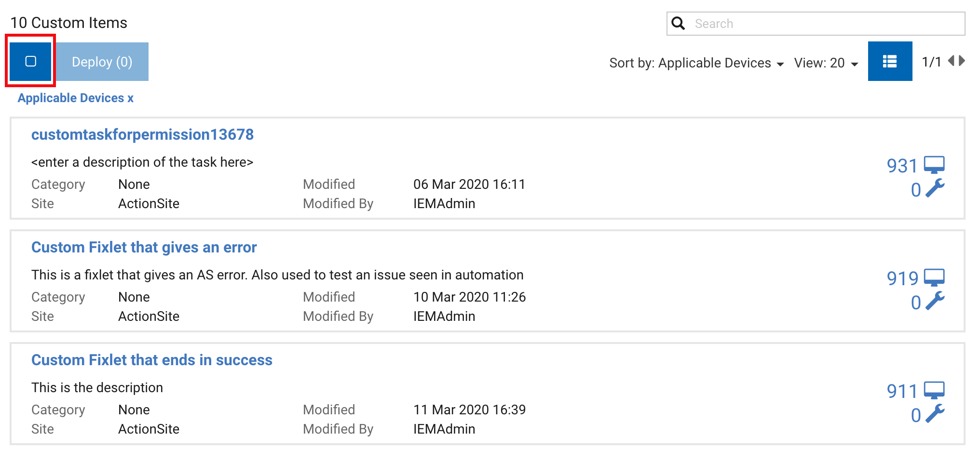Click the search magnifier icon
980x449 pixels.
[678, 24]
